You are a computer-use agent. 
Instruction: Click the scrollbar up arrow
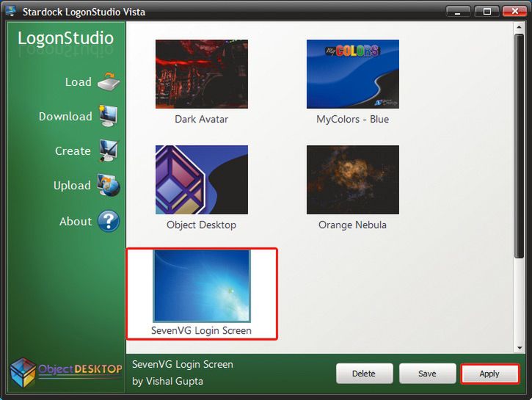(519, 27)
